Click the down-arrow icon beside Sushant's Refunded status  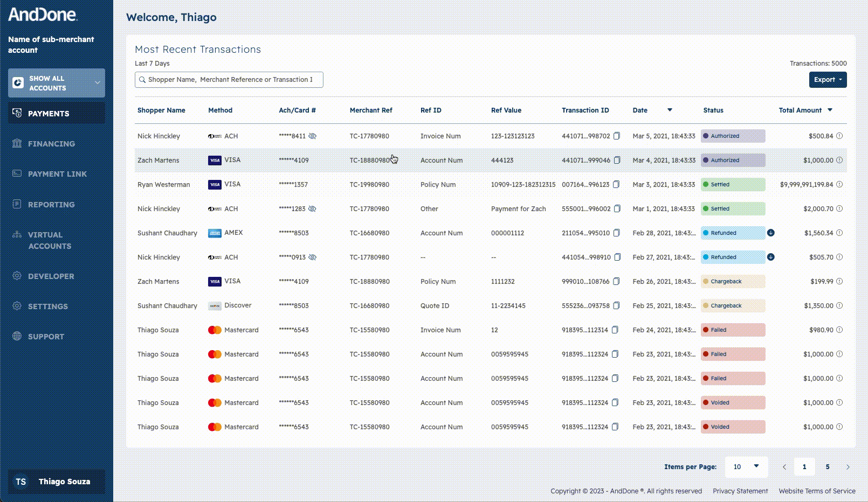click(771, 233)
